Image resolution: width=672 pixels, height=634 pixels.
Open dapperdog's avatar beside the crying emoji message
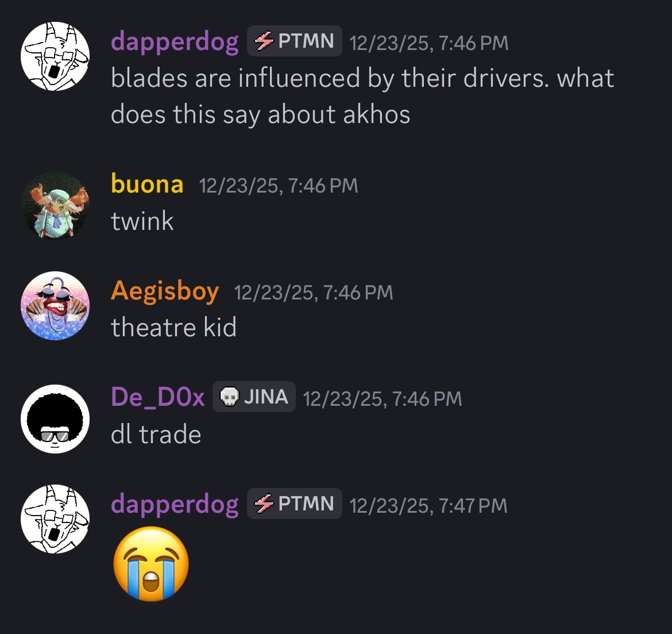(x=55, y=519)
